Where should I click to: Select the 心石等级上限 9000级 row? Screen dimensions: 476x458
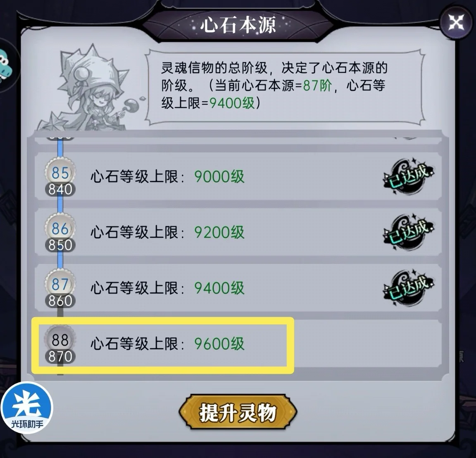pyautogui.click(x=238, y=177)
